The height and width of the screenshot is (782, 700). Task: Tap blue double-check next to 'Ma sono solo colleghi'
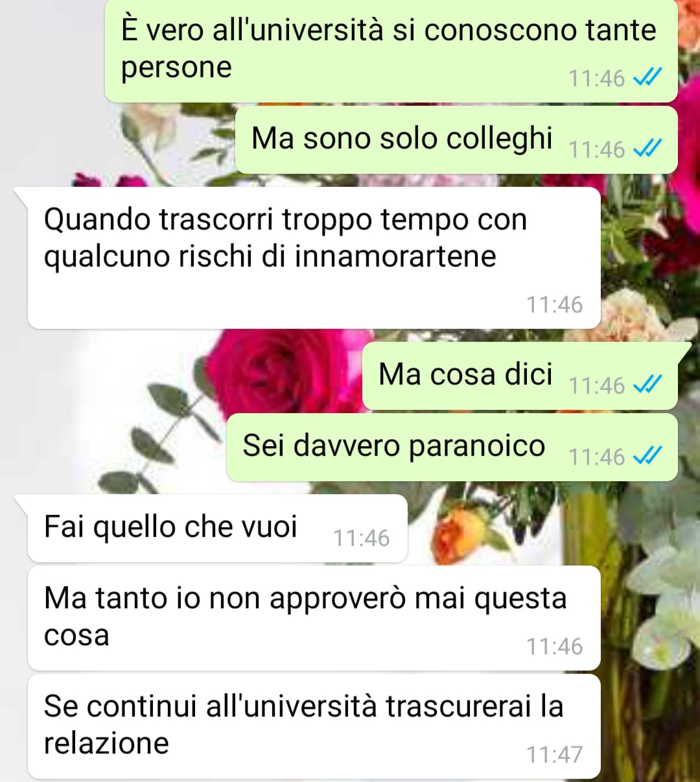[646, 149]
